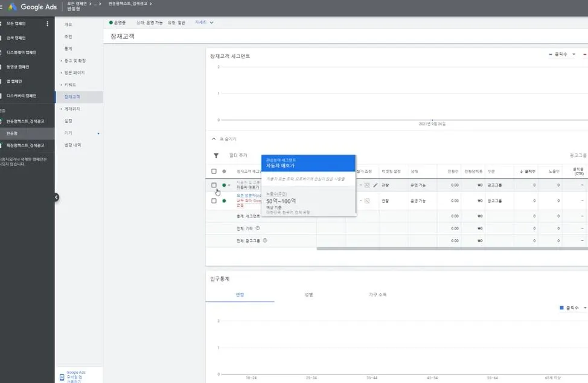Click the 상태 column header
Image resolution: width=588 pixels, height=383 pixels.
coord(414,172)
